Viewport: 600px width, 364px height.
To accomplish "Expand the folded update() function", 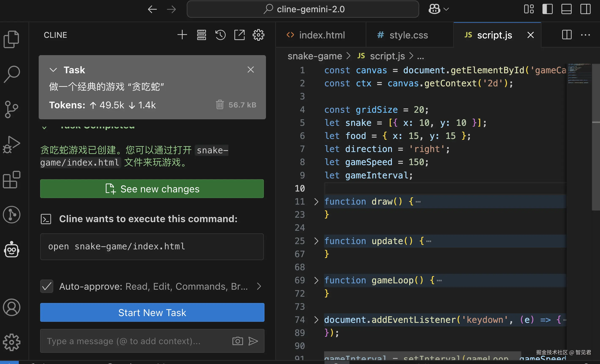I will (x=316, y=241).
